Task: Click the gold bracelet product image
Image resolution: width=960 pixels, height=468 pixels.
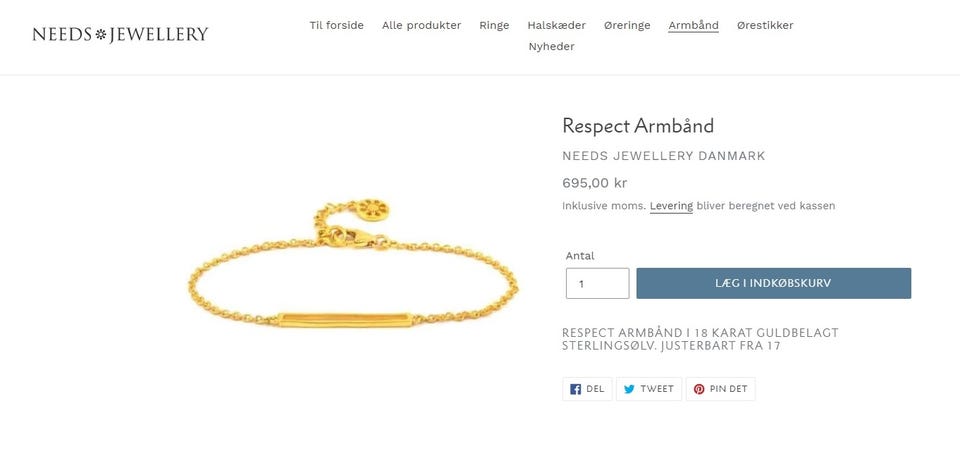Action: click(x=353, y=263)
